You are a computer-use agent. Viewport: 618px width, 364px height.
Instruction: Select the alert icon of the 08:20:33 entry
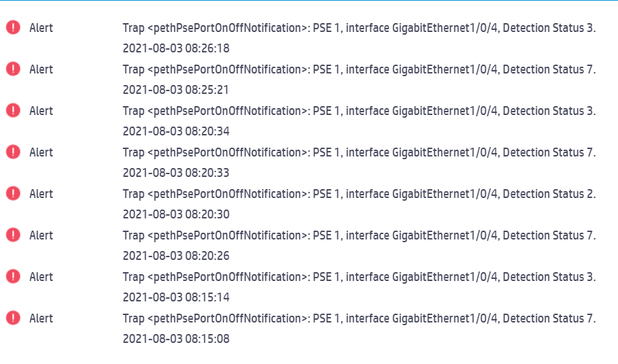click(x=13, y=152)
